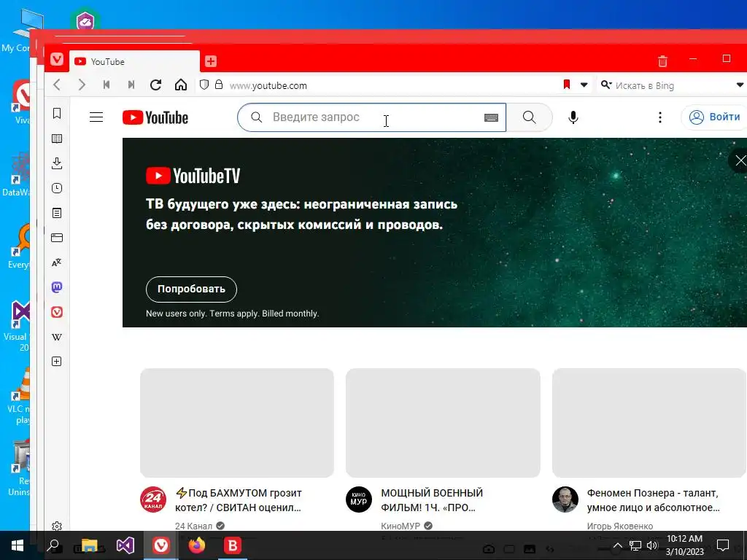
Task: Dismiss the YouTube TV banner
Action: click(740, 160)
